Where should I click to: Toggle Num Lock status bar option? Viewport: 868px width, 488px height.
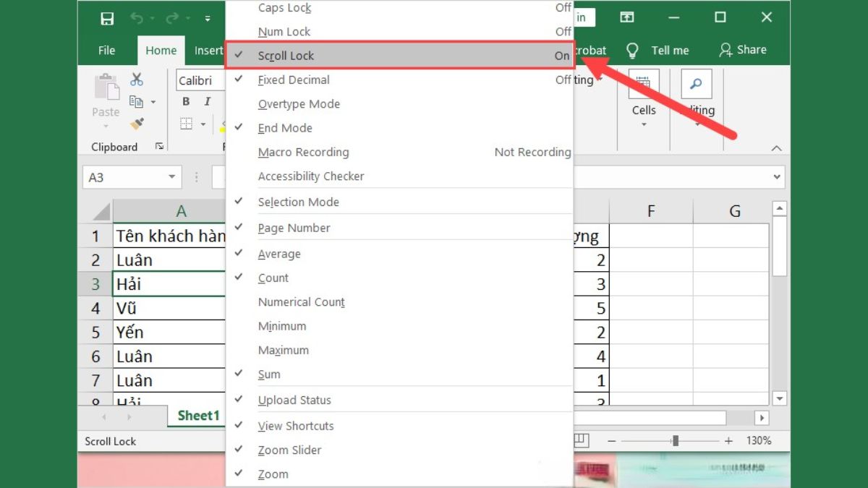(399, 32)
